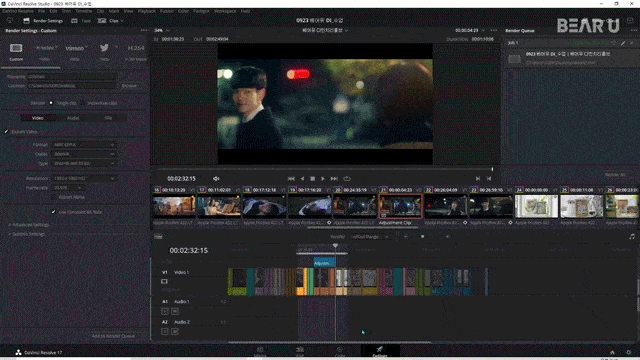This screenshot has height=360, width=640.
Task: Toggle the Tape button in toolbar
Action: (81, 21)
